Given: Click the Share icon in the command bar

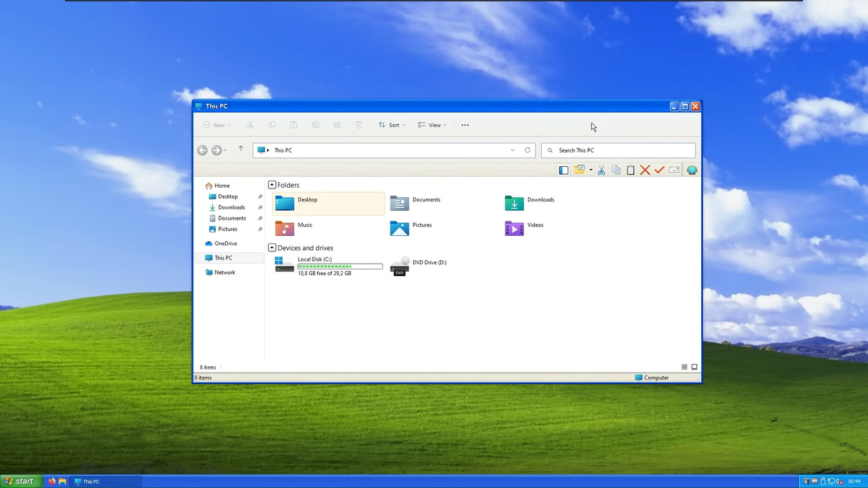Looking at the screenshot, I should pos(337,125).
